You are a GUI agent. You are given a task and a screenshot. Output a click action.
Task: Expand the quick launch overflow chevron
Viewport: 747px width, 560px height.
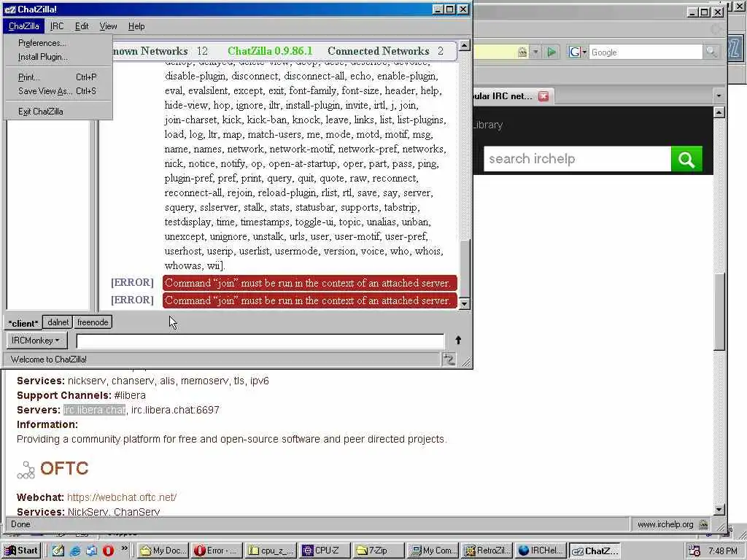pos(124,548)
